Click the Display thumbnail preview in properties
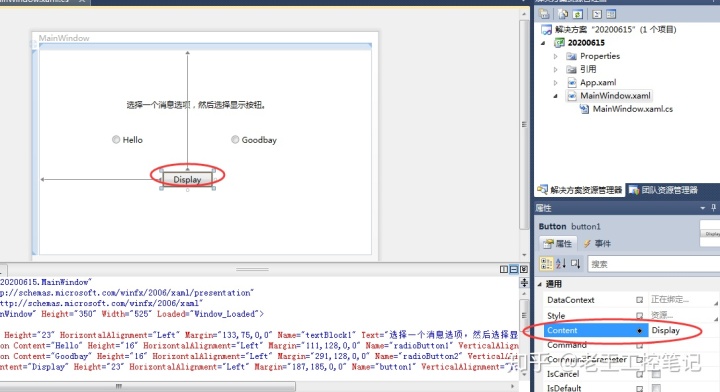This screenshot has width=720, height=392. [710, 234]
